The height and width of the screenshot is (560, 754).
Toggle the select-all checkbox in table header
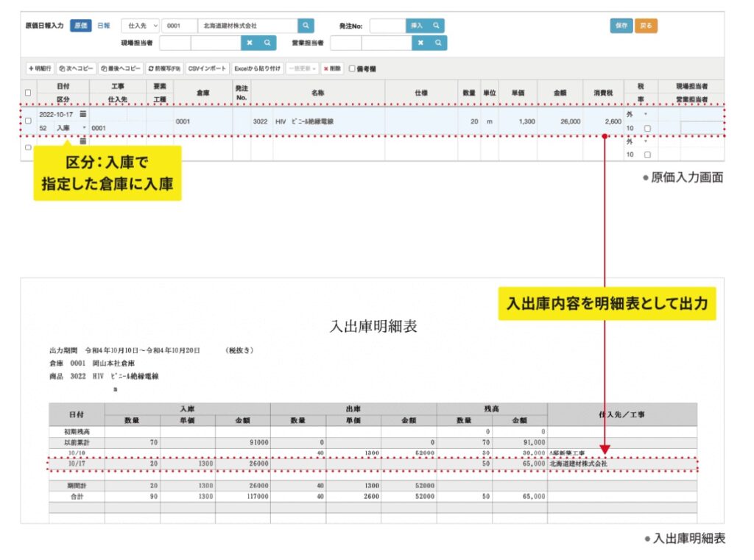tap(28, 93)
